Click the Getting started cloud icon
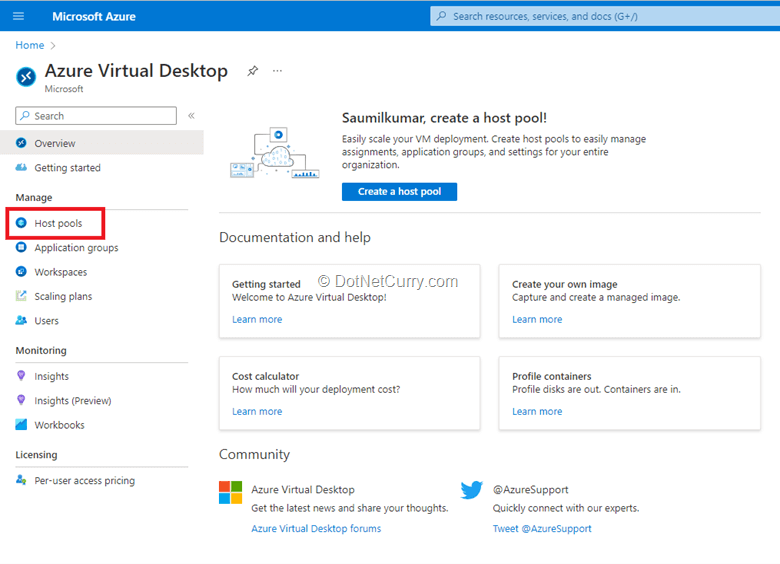780x564 pixels. pos(21,168)
